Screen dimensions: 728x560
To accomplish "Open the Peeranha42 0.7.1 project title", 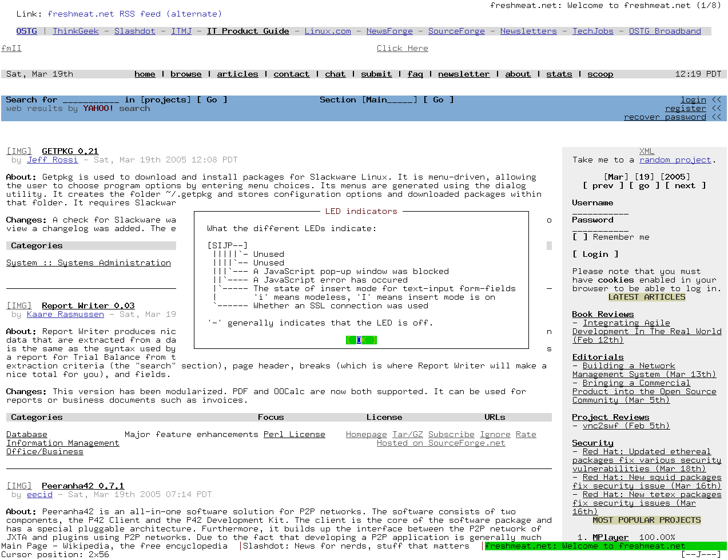I will pyautogui.click(x=83, y=486).
